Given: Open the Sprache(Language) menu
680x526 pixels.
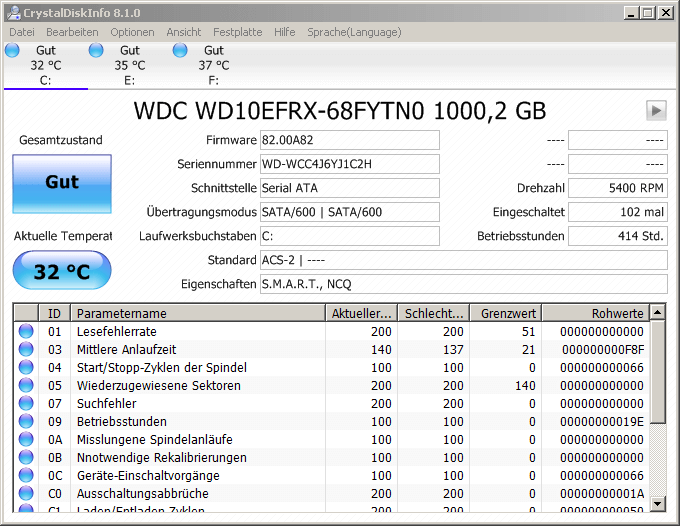Looking at the screenshot, I should point(354,32).
